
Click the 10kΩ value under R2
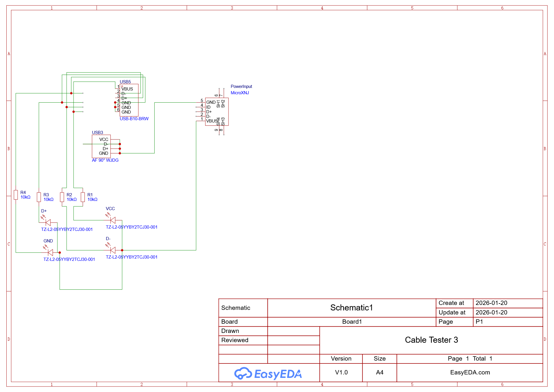click(72, 199)
